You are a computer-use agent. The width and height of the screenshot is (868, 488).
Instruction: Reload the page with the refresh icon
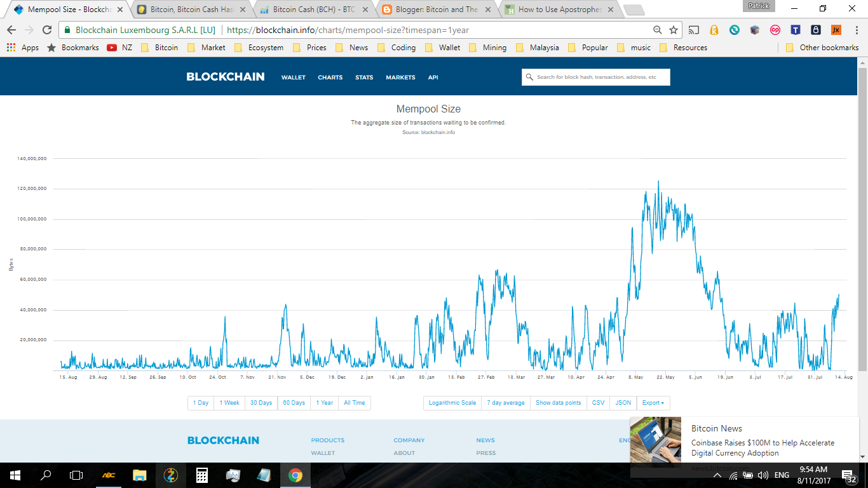tap(47, 30)
